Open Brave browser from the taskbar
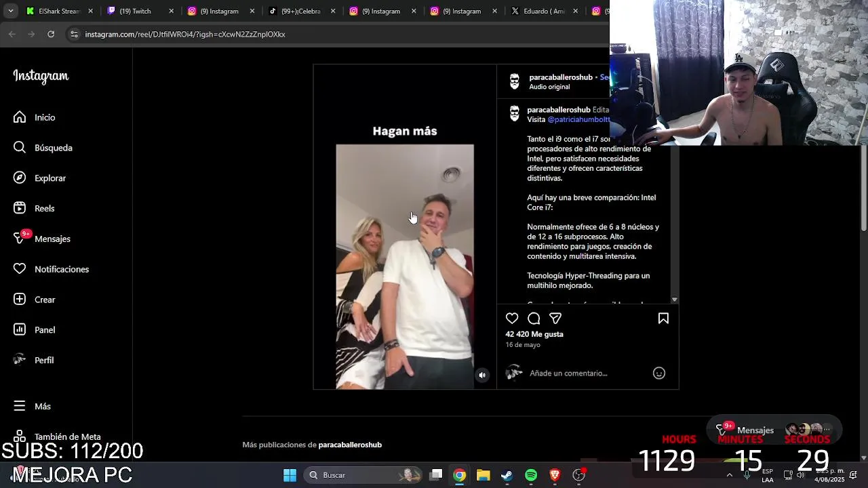This screenshot has height=488, width=868. point(555,475)
